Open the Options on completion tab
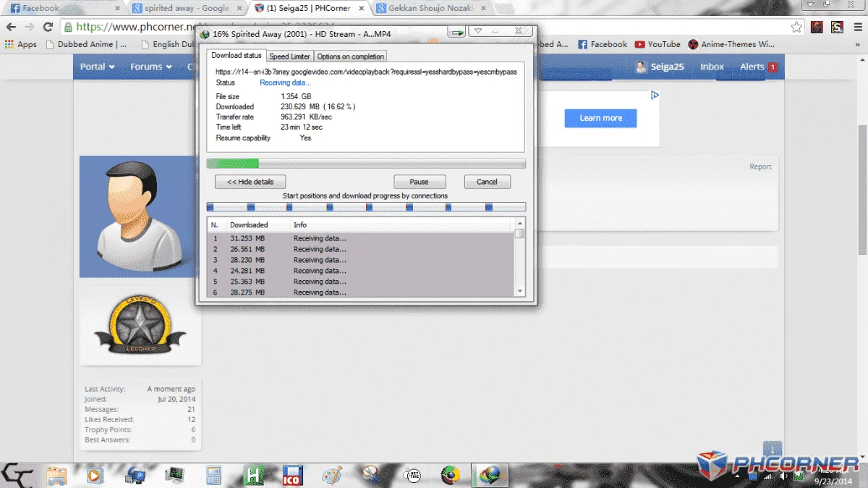Screen dimensions: 868x488 pyautogui.click(x=351, y=56)
